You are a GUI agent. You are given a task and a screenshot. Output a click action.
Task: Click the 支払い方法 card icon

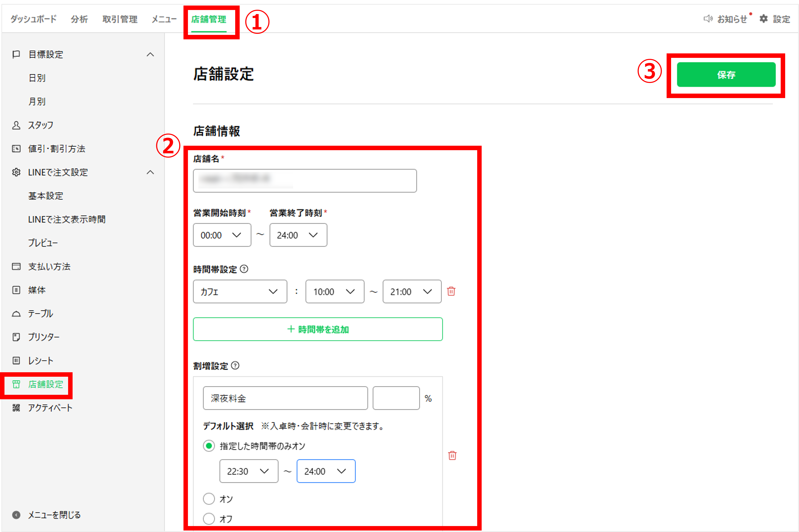pos(16,266)
